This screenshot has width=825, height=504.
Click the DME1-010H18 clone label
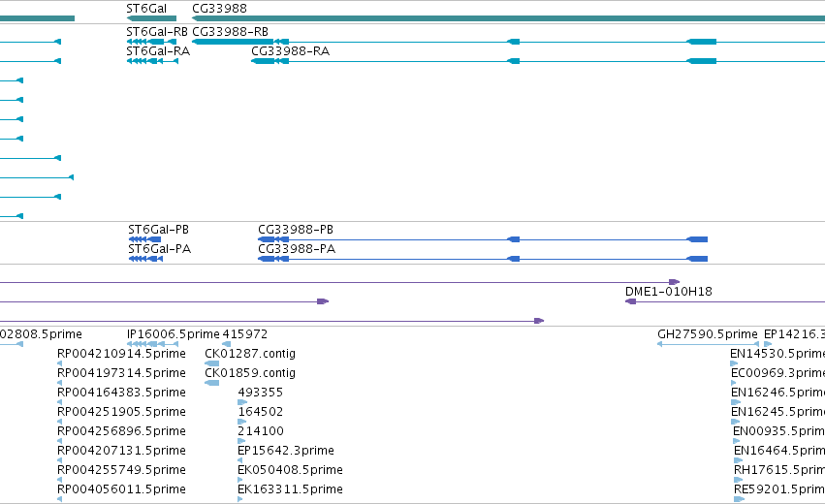[668, 292]
